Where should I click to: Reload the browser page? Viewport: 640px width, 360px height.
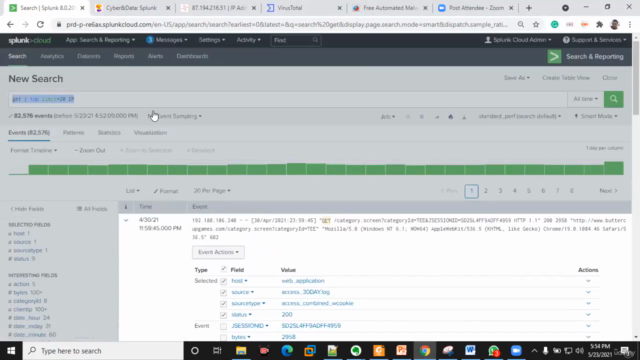click(40, 24)
